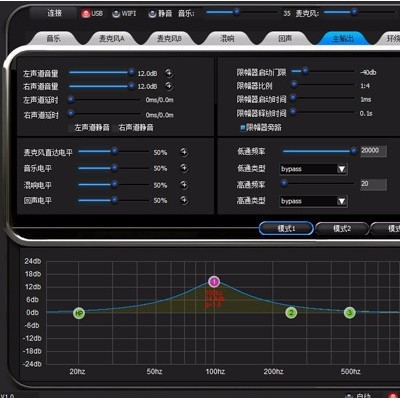Image resolution: width=400 pixels, height=400 pixels.
Task: Select WIFI connection option
Action: point(124,14)
